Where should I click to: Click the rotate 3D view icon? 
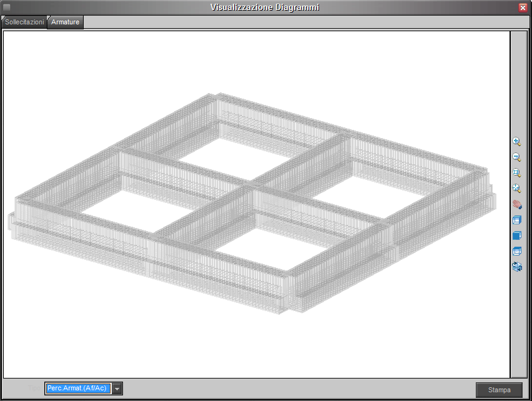click(516, 267)
